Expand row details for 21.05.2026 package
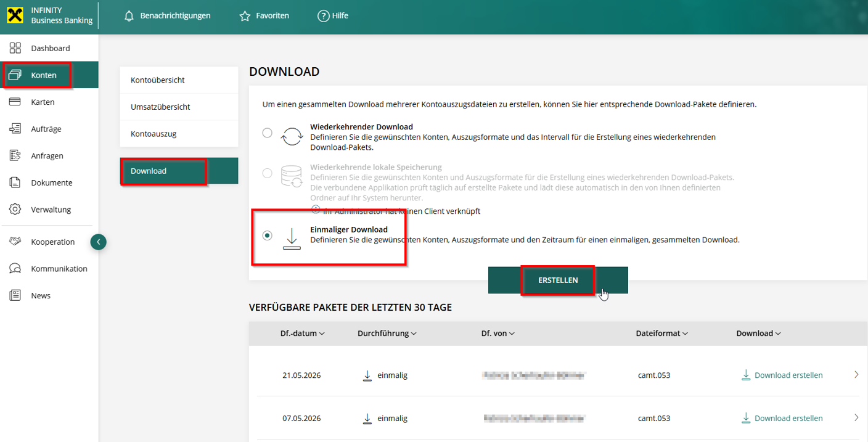This screenshot has width=868, height=442. [x=856, y=375]
